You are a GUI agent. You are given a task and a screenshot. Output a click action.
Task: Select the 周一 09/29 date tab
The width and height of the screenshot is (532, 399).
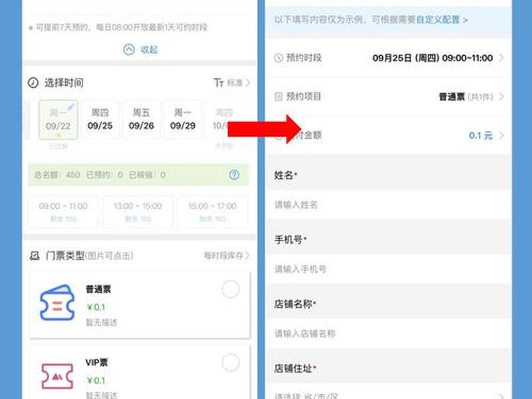point(182,120)
